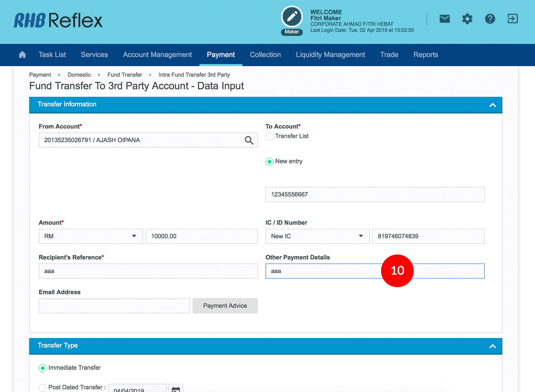Image resolution: width=535 pixels, height=392 pixels.
Task: Choose the Post Dated Transfer option
Action: click(43, 387)
